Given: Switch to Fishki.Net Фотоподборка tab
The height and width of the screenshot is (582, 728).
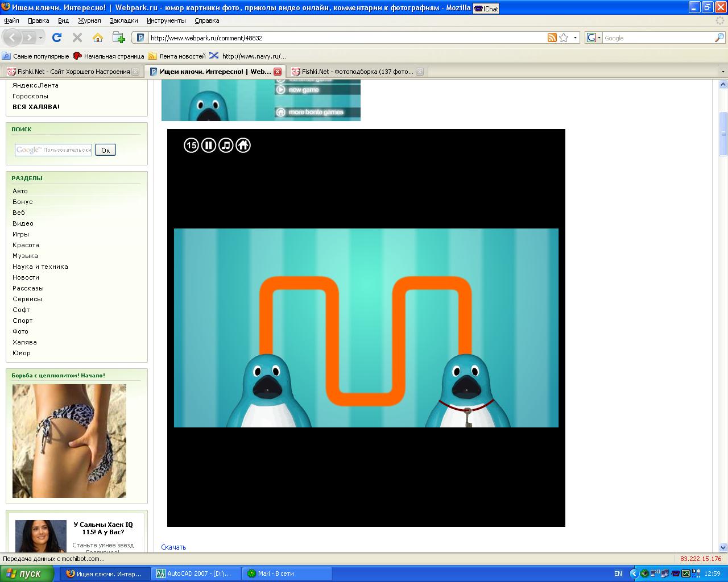Looking at the screenshot, I should 357,72.
